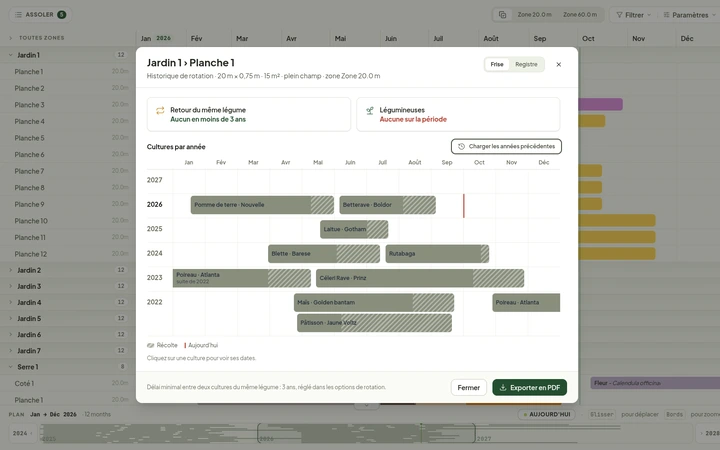Expand the Jardin 6 group
The height and width of the screenshot is (450, 720).
(11, 334)
